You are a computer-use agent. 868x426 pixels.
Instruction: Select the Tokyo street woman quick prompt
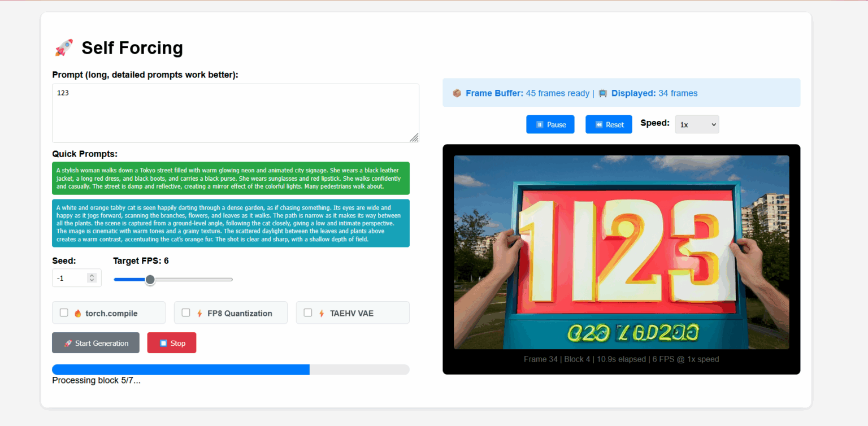(231, 178)
